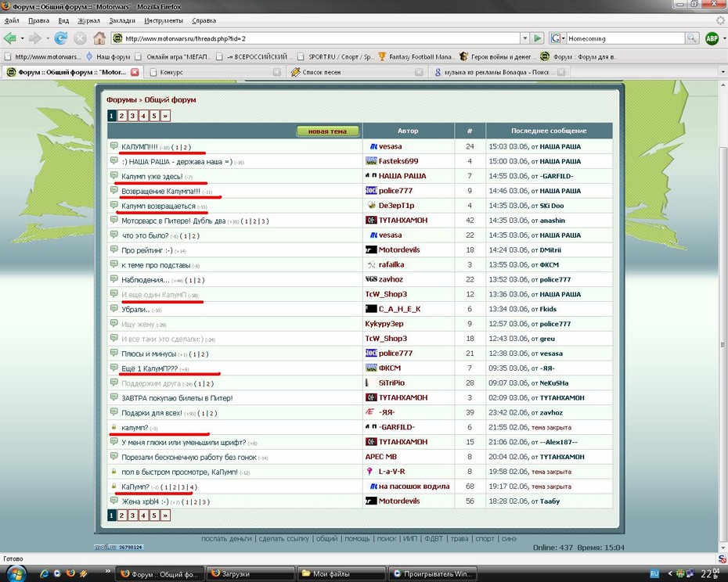Open the Подарки для всех! thread
This screenshot has height=582, width=728.
pyautogui.click(x=152, y=412)
